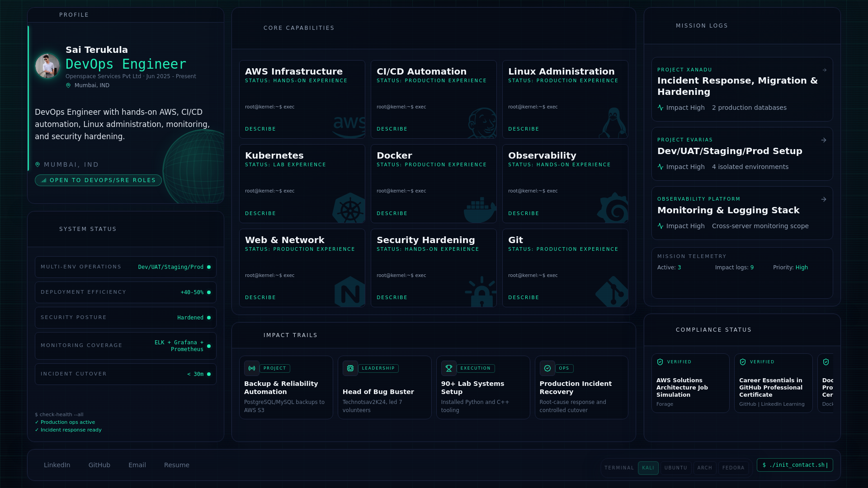Click the shield icon on the AWS Solutions Architecture certificate
Image resolution: width=868 pixels, height=488 pixels.
(660, 362)
